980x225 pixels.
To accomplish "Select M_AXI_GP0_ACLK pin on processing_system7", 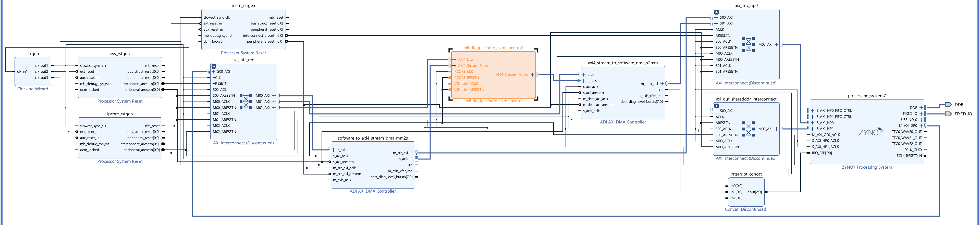I will [826, 135].
